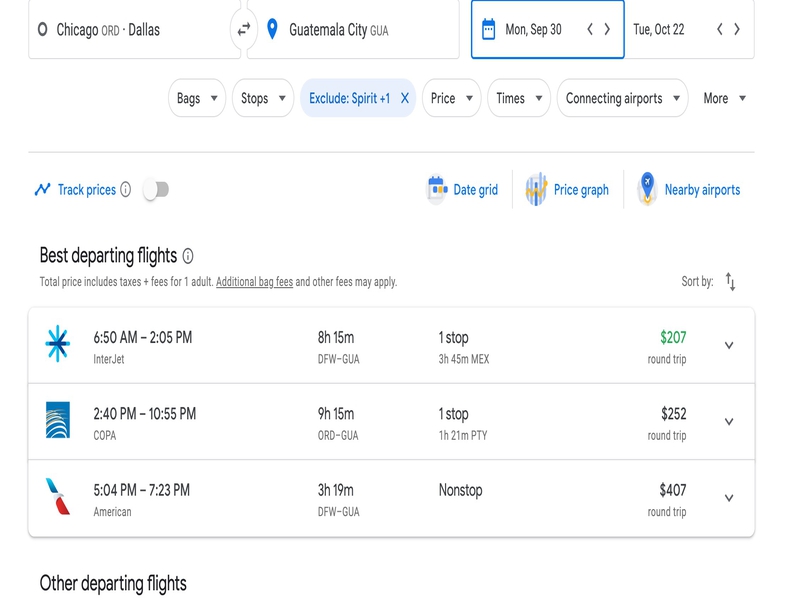Image resolution: width=800 pixels, height=600 pixels.
Task: Open the Price graph view
Action: [x=567, y=190]
